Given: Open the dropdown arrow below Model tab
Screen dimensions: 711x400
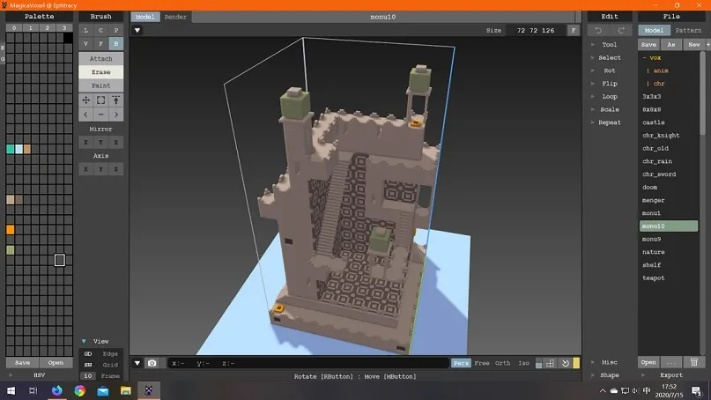Looking at the screenshot, I should click(x=137, y=31).
